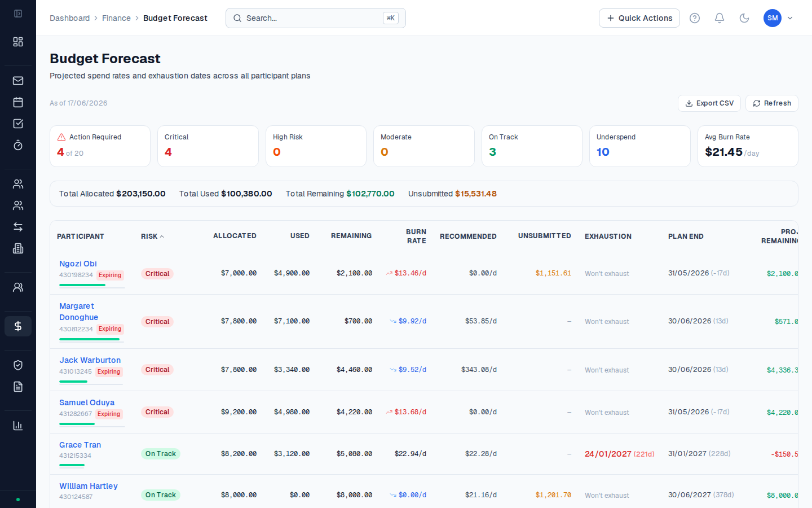The image size is (812, 508).
Task: Open the calendar sidebar icon
Action: (18, 102)
